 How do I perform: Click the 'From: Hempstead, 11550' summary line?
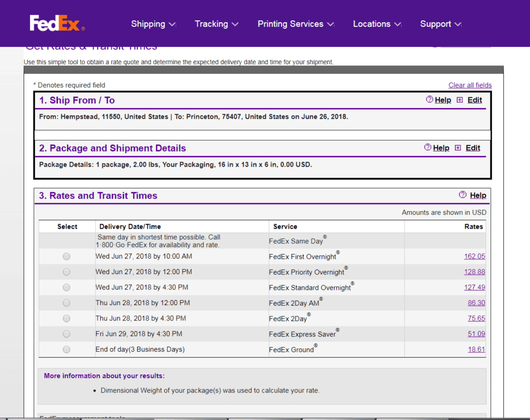194,117
